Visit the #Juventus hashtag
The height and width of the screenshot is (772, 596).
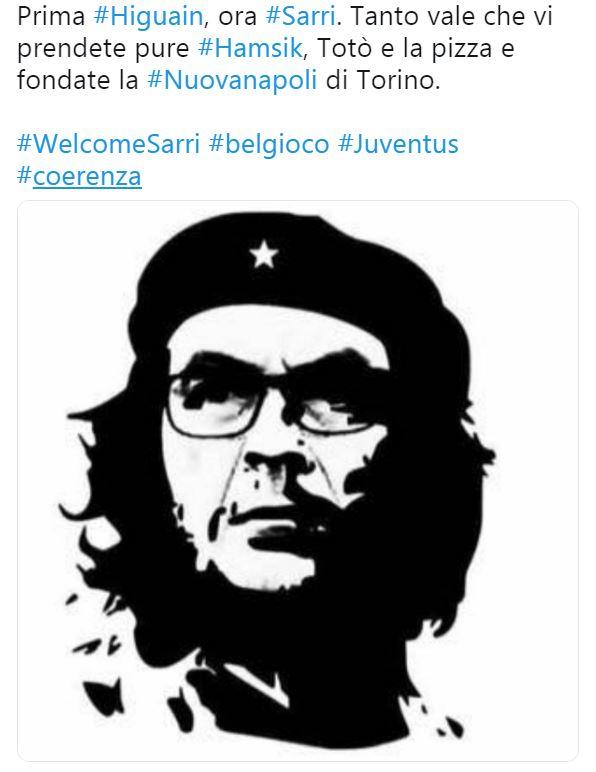(x=399, y=144)
